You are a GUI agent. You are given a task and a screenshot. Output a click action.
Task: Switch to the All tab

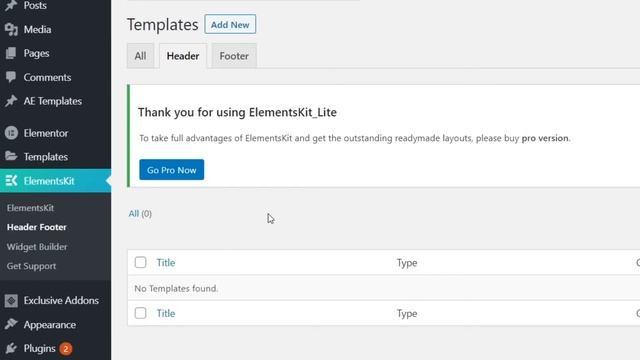pyautogui.click(x=140, y=56)
